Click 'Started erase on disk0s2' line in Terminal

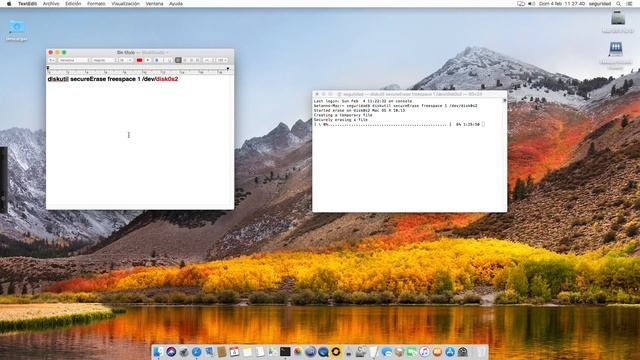coord(359,110)
